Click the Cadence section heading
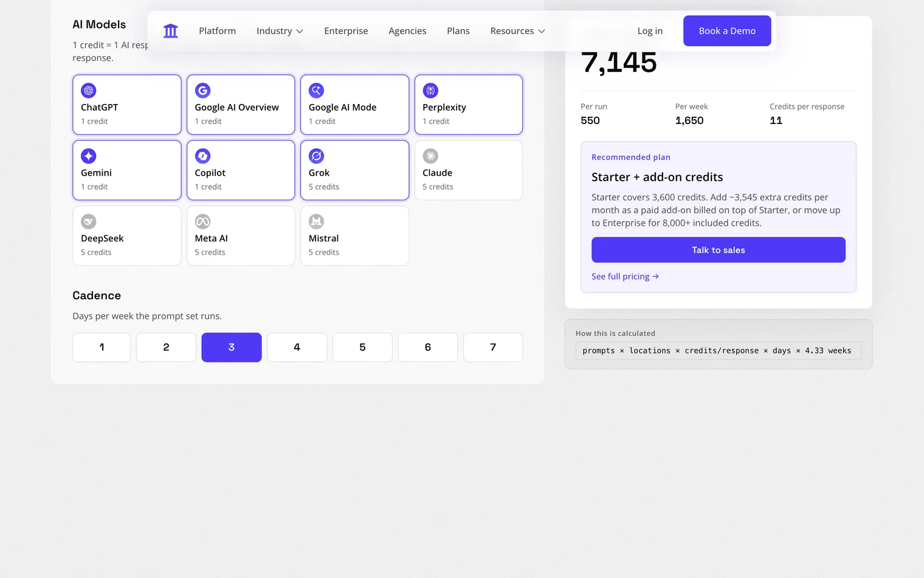The height and width of the screenshot is (578, 924). point(97,296)
